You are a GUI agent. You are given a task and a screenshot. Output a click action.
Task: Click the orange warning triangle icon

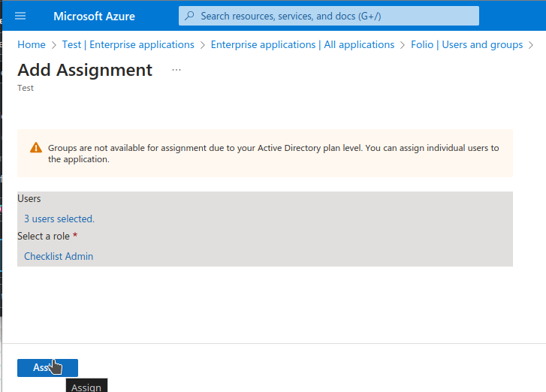36,148
